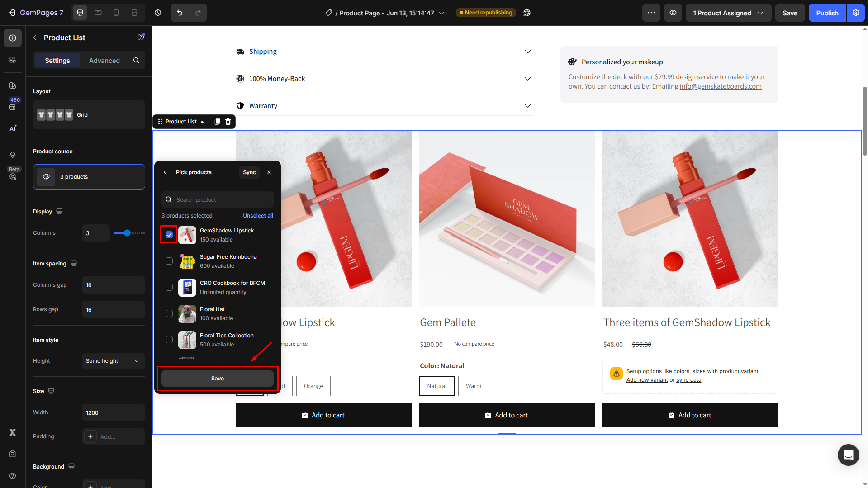The image size is (868, 488).
Task: Open add elements plus icon
Action: (13, 38)
